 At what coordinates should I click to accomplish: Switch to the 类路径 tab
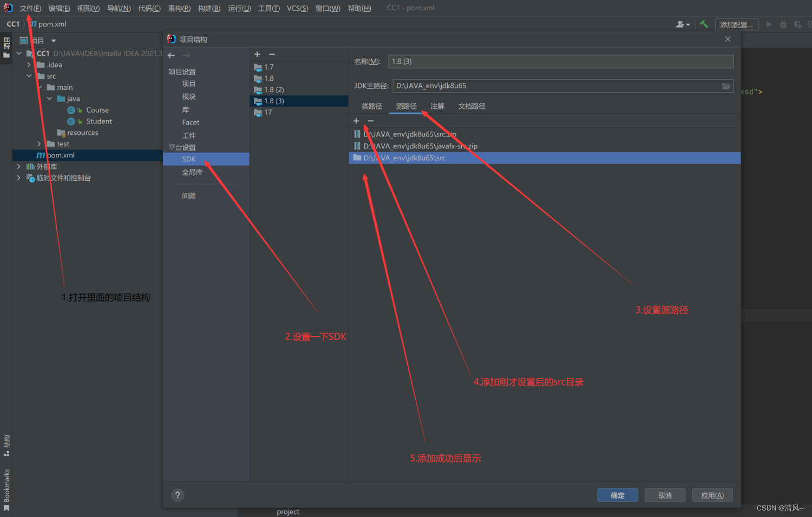pyautogui.click(x=372, y=106)
